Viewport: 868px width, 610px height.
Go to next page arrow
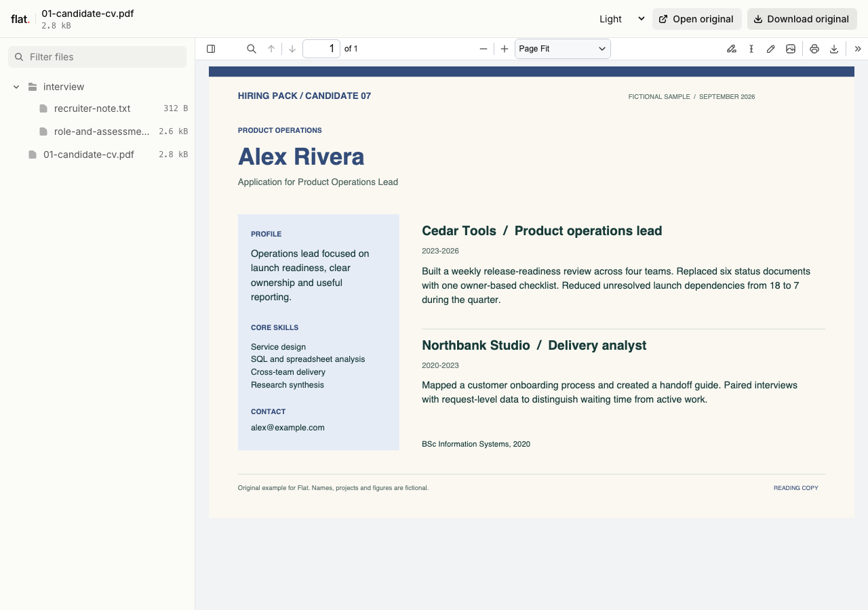pyautogui.click(x=292, y=49)
